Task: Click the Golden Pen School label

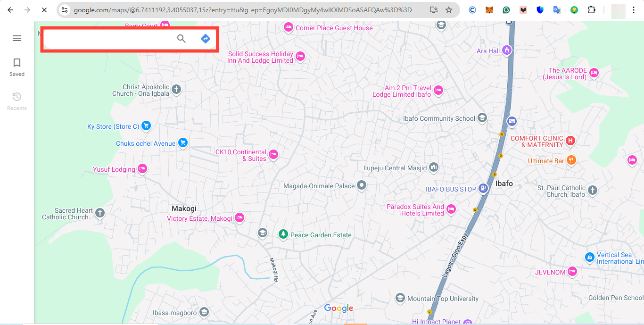Action: [x=616, y=298]
